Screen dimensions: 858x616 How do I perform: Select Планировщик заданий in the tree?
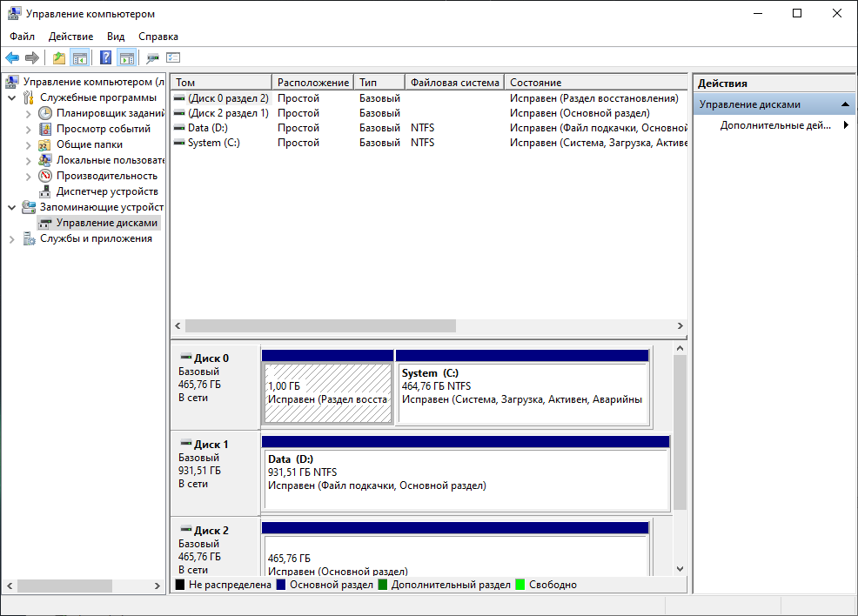pos(110,113)
